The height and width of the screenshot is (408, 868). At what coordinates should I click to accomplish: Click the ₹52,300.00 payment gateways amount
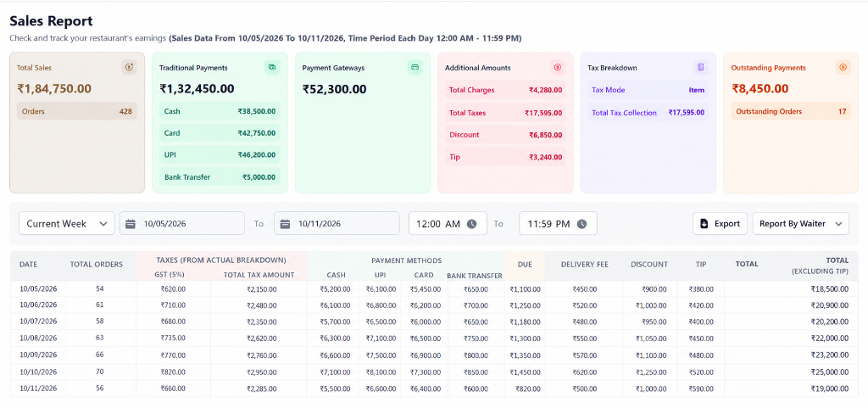[x=334, y=88]
